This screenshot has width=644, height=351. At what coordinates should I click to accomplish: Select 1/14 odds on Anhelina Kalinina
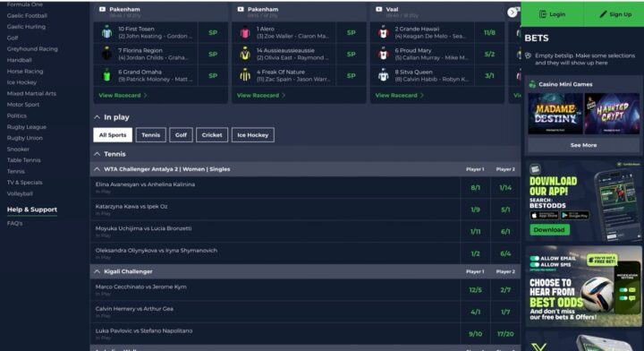pos(505,188)
